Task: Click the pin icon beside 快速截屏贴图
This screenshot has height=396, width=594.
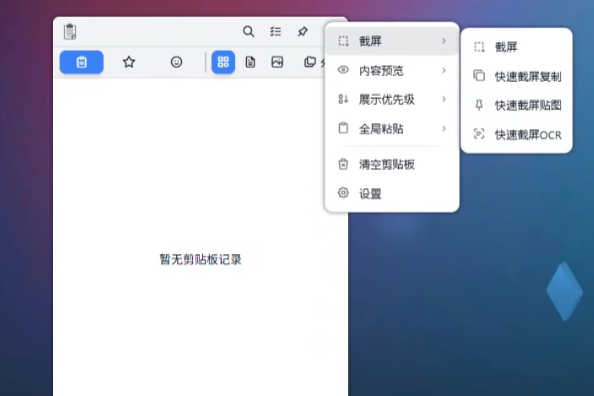Action: click(x=479, y=105)
